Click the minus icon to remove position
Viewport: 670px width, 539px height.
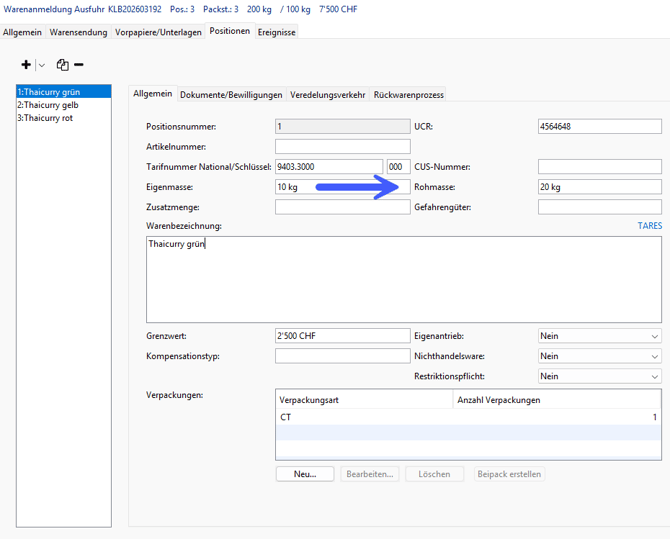79,65
